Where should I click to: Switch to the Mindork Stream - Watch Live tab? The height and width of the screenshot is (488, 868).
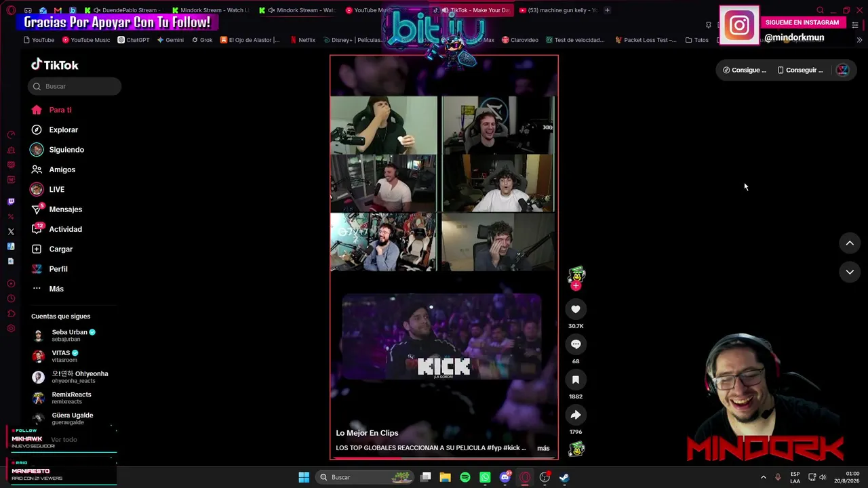tap(211, 10)
